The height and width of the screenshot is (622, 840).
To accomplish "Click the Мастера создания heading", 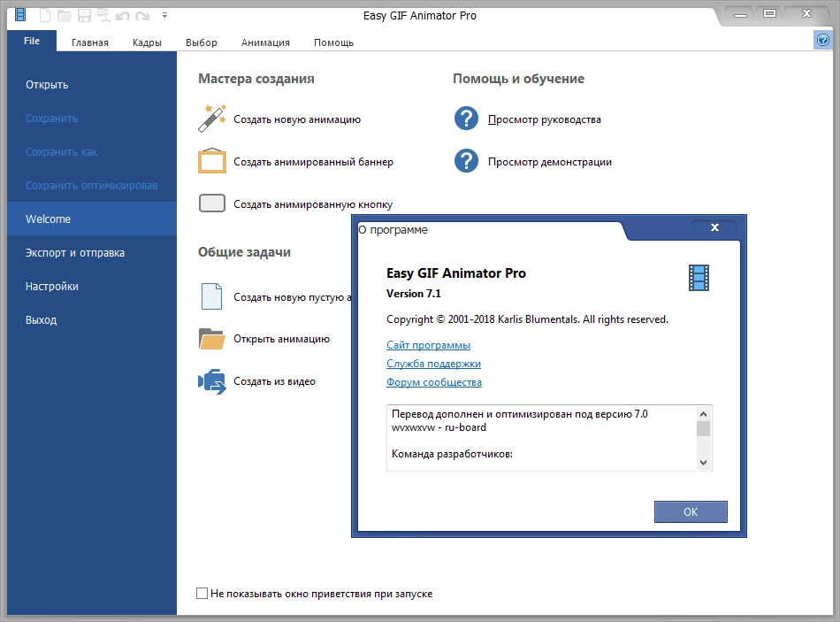I will [x=256, y=79].
